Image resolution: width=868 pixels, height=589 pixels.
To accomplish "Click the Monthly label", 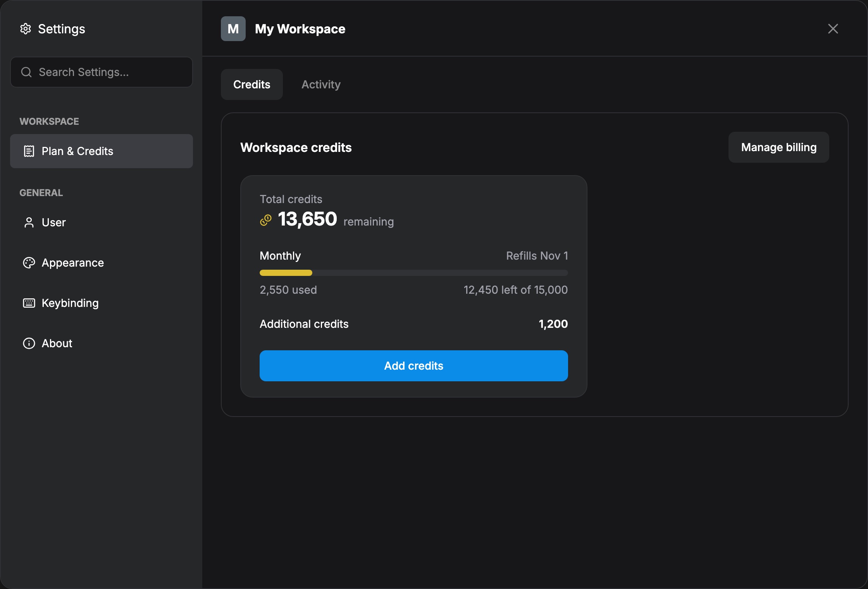I will (280, 256).
